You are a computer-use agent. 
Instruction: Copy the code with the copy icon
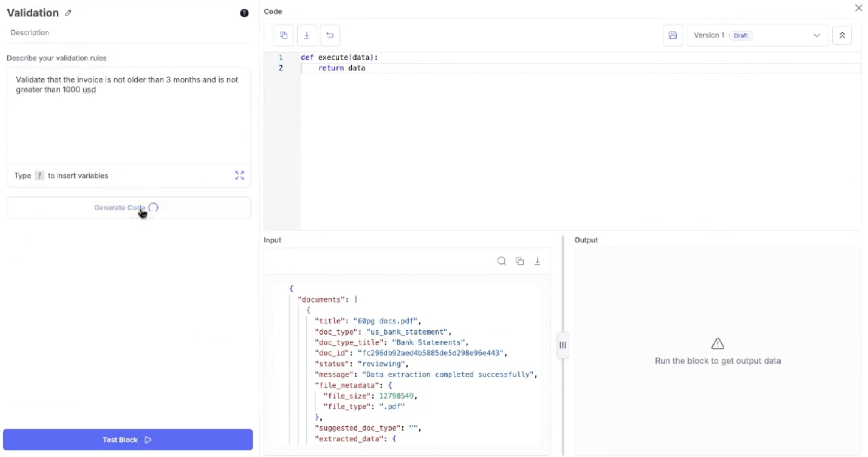click(x=283, y=35)
